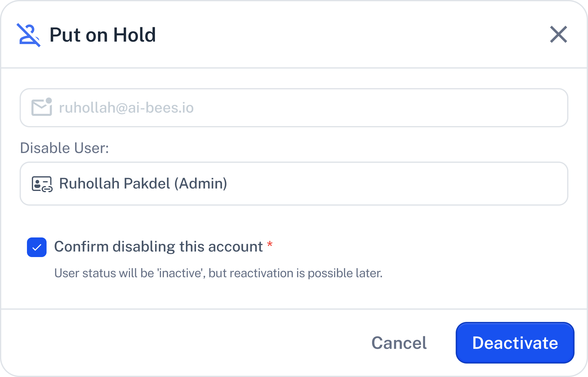Confirm with the blue Deactivate button
588x377 pixels.
[x=515, y=343]
